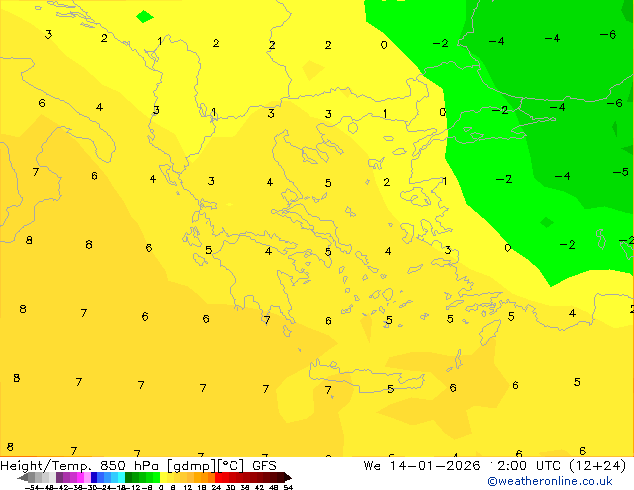634x490 pixels.
Task: Click the 'Height/Temp.' title text
Action: pyautogui.click(x=46, y=466)
